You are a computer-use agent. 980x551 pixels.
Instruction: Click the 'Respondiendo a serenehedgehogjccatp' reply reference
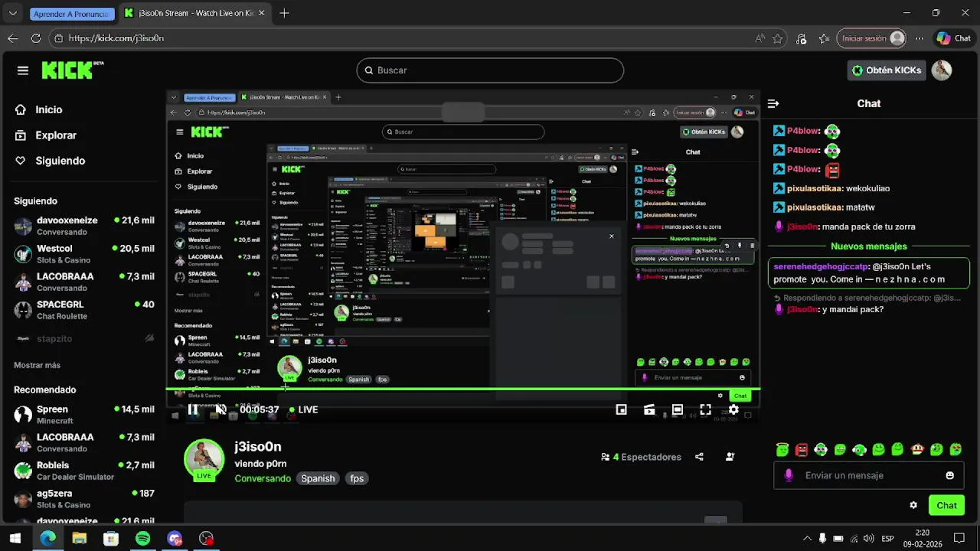pos(867,298)
